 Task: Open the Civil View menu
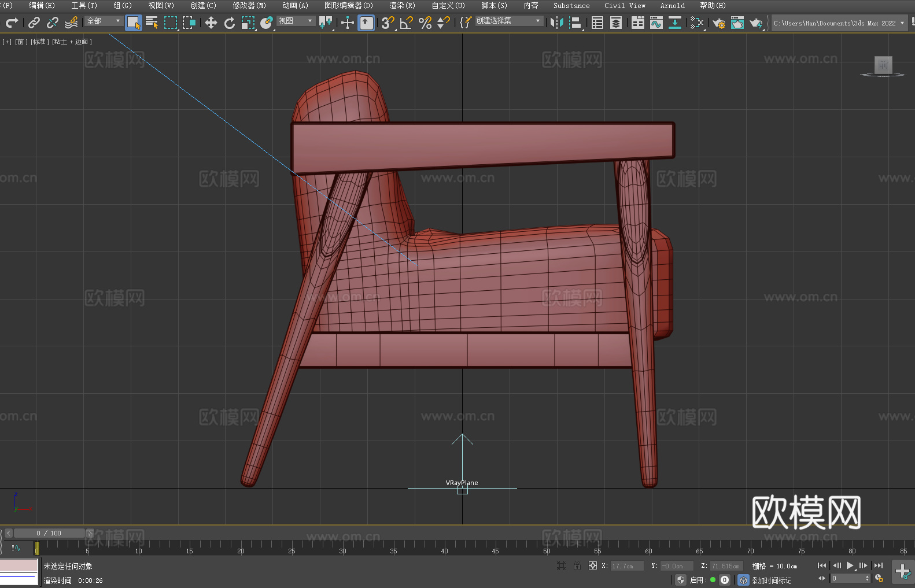click(x=625, y=5)
